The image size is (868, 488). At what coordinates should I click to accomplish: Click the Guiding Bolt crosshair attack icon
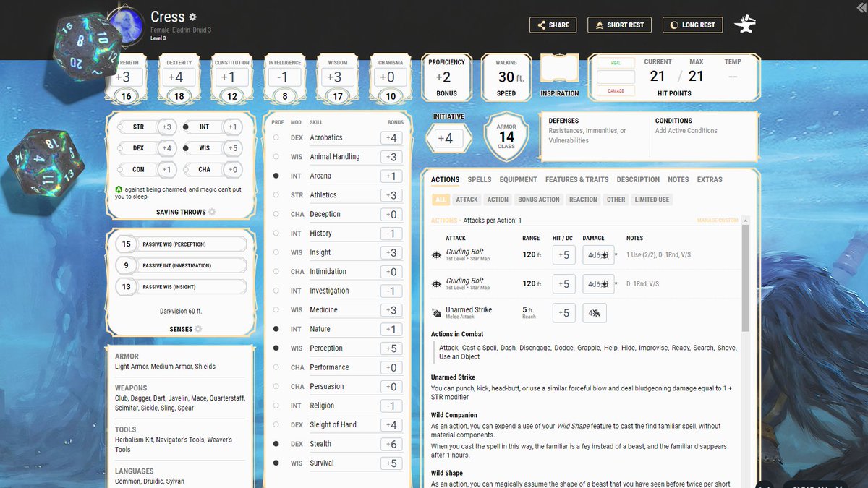coord(435,254)
